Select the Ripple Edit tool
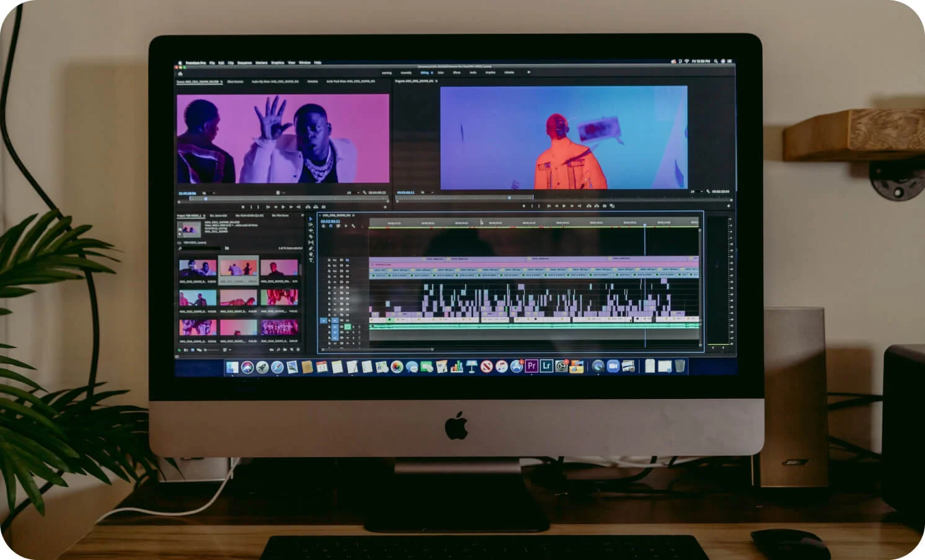Viewport: 925px width, 560px height. (x=311, y=230)
